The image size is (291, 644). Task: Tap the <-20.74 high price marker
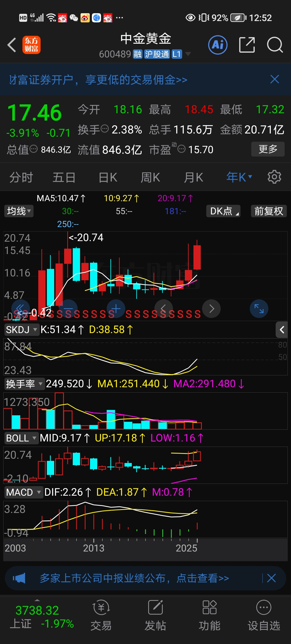coord(86,238)
